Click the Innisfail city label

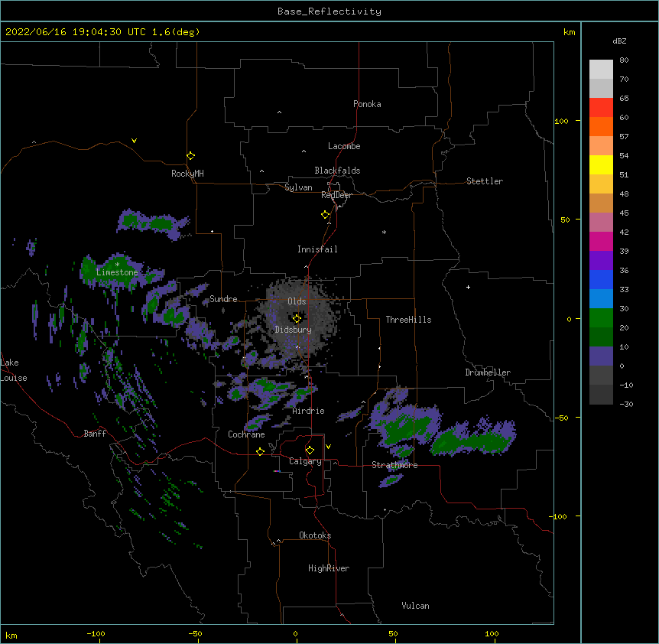(317, 249)
